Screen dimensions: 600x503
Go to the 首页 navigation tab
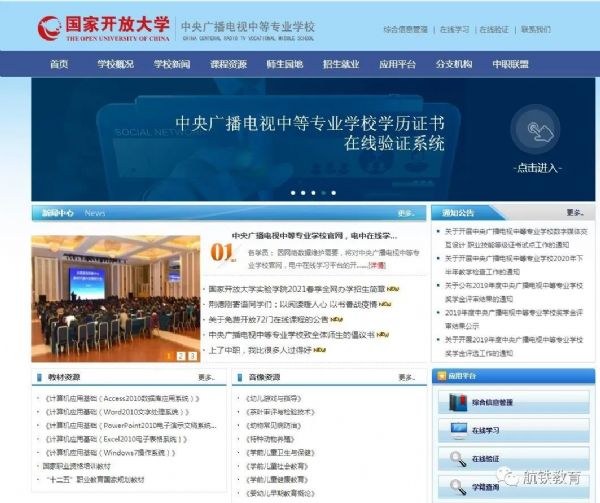[59, 64]
